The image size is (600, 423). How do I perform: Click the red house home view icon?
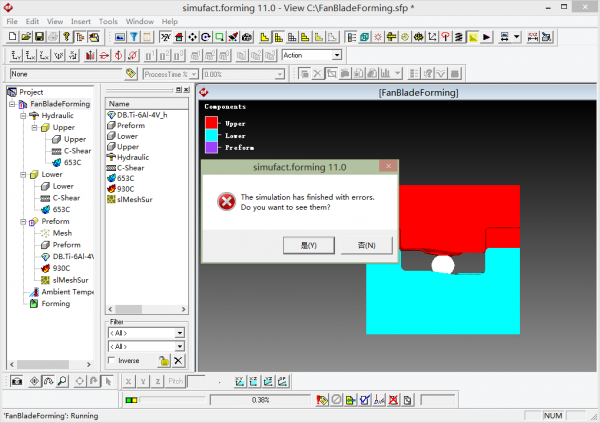(179, 37)
